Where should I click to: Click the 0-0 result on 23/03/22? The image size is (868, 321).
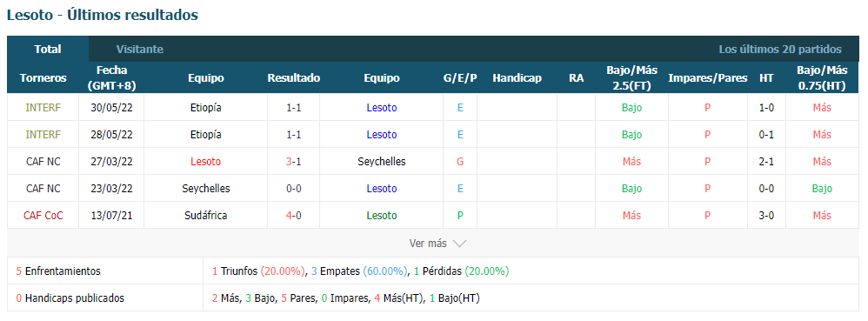tap(293, 189)
